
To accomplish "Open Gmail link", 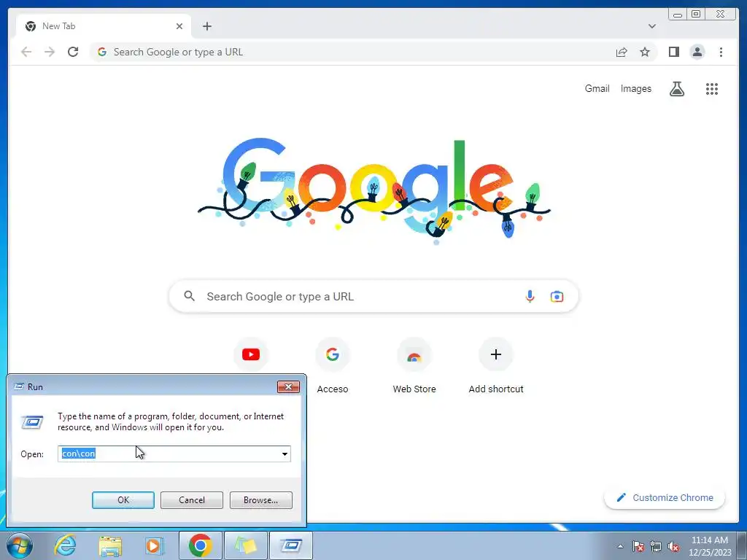I will click(x=597, y=88).
